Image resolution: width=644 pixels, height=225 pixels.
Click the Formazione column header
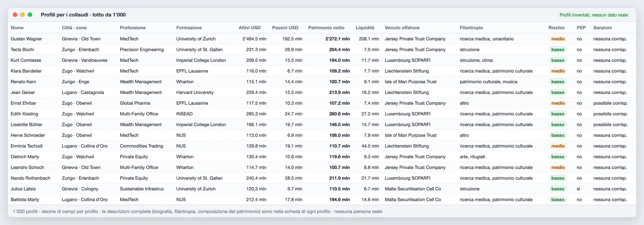point(189,28)
